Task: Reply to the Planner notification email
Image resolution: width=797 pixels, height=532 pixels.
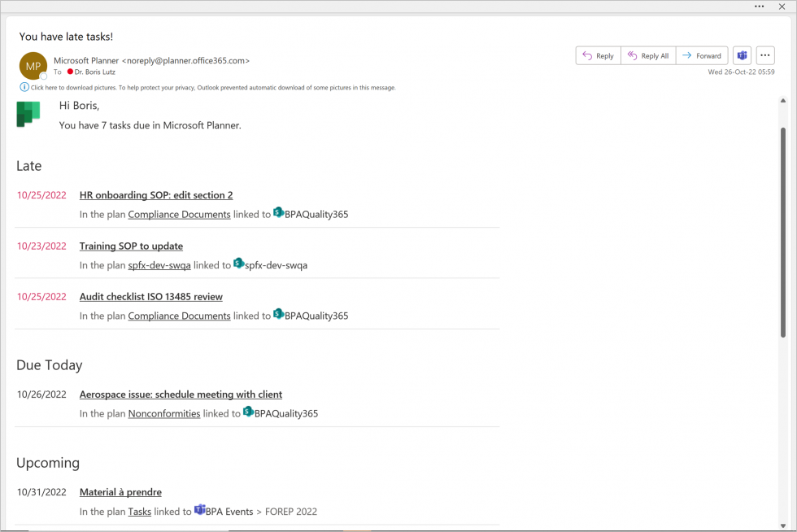Action: (598, 55)
